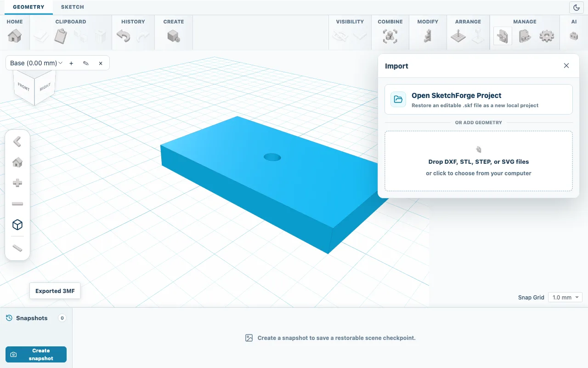Click the first Arrange plane icon
588x368 pixels.
pyautogui.click(x=458, y=36)
